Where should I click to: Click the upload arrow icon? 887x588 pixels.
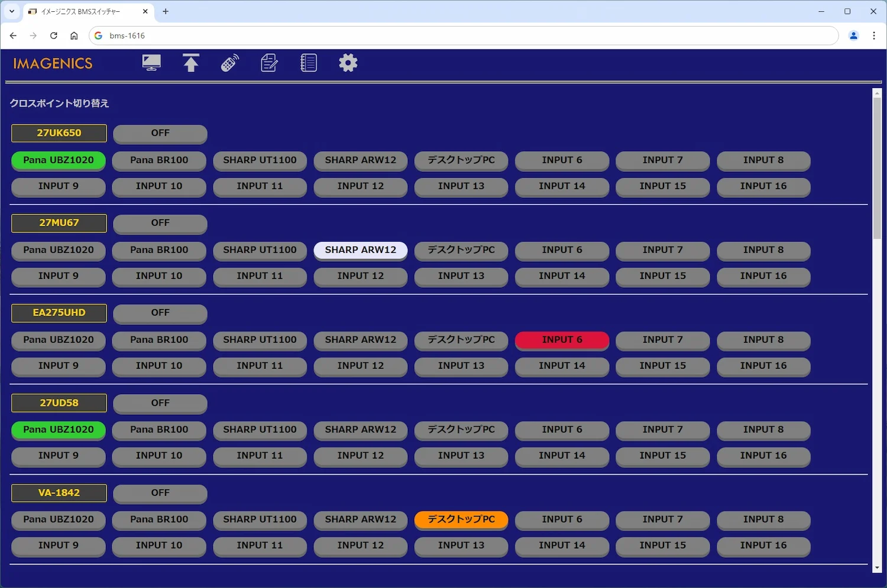(190, 63)
